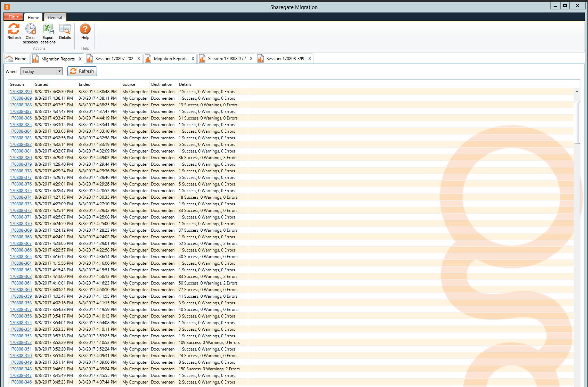The height and width of the screenshot is (387, 588).
Task: Click '52 Success, 0 Warnings, 2 Errors' cell
Action: coord(208,244)
